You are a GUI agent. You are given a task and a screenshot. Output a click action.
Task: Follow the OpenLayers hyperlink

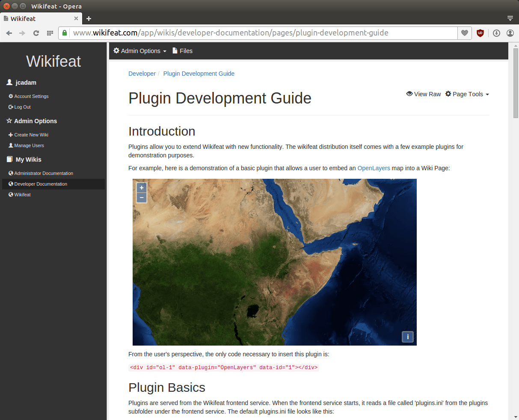pyautogui.click(x=374, y=168)
